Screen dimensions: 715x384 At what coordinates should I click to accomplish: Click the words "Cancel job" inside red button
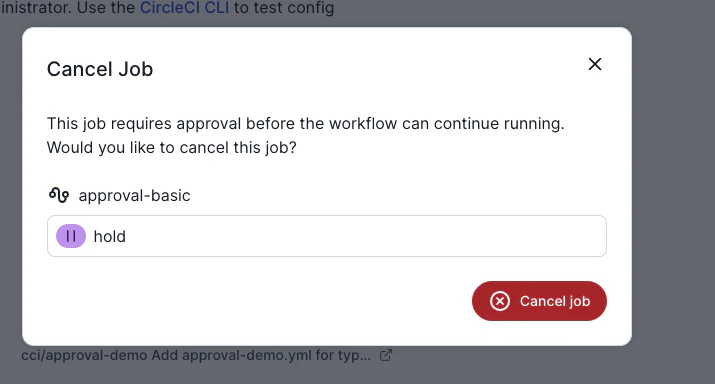555,301
